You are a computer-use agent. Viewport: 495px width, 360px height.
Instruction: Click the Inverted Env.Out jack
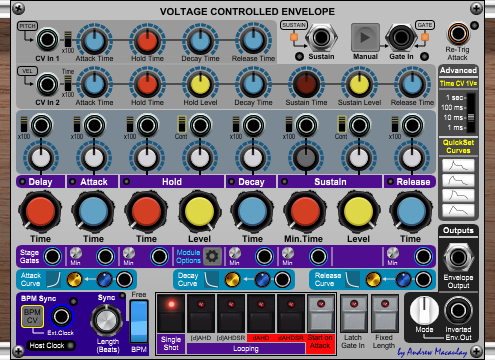(458, 310)
